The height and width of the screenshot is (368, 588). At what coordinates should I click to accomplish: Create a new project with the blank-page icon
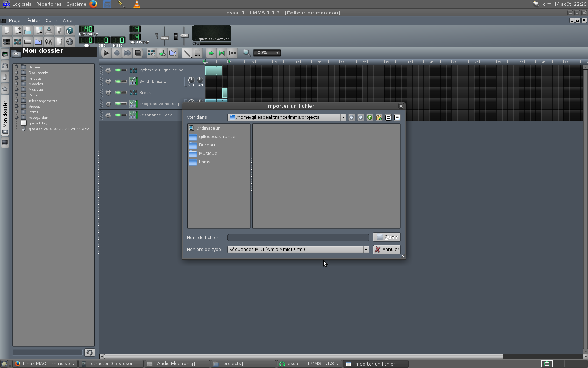[7, 30]
